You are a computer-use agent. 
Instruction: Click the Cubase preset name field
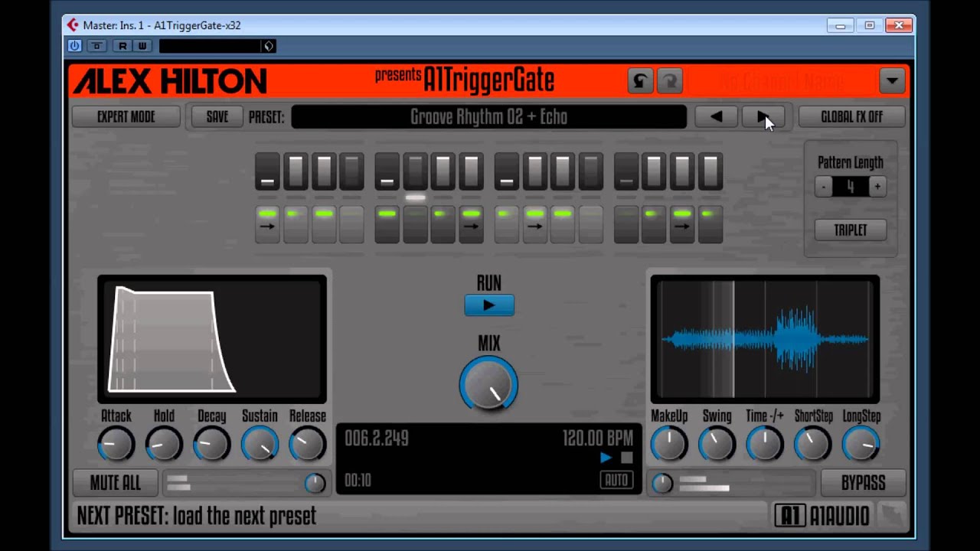pos(211,46)
